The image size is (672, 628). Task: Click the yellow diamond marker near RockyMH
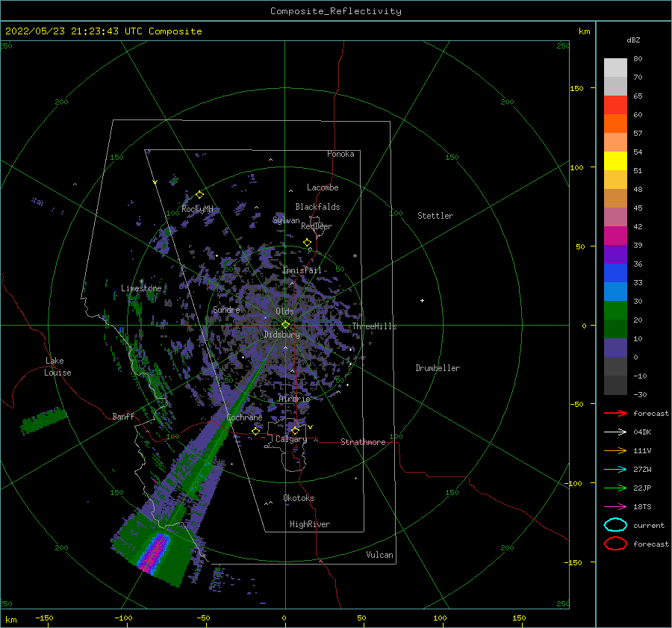click(x=199, y=195)
